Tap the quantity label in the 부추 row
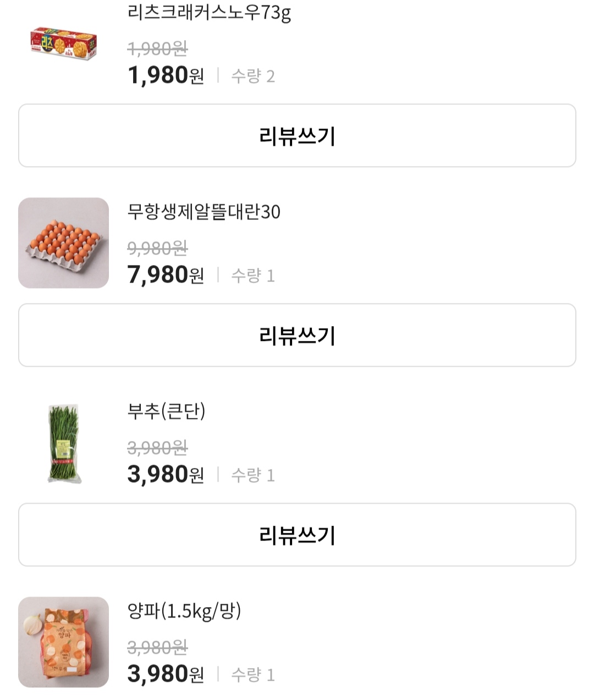Image resolution: width=594 pixels, height=700 pixels. 252,475
